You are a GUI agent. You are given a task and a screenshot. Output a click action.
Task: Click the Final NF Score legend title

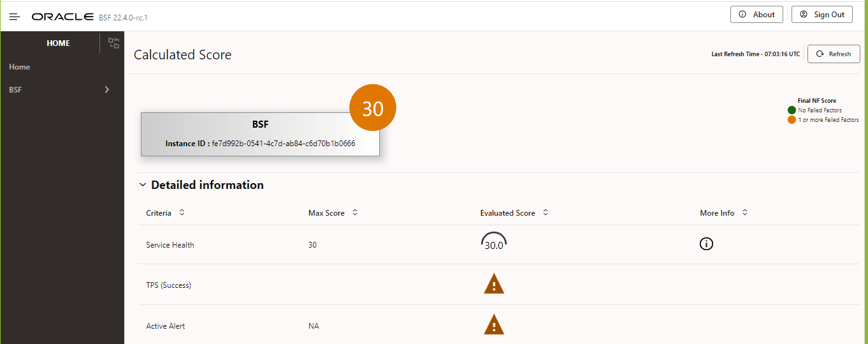pyautogui.click(x=817, y=101)
